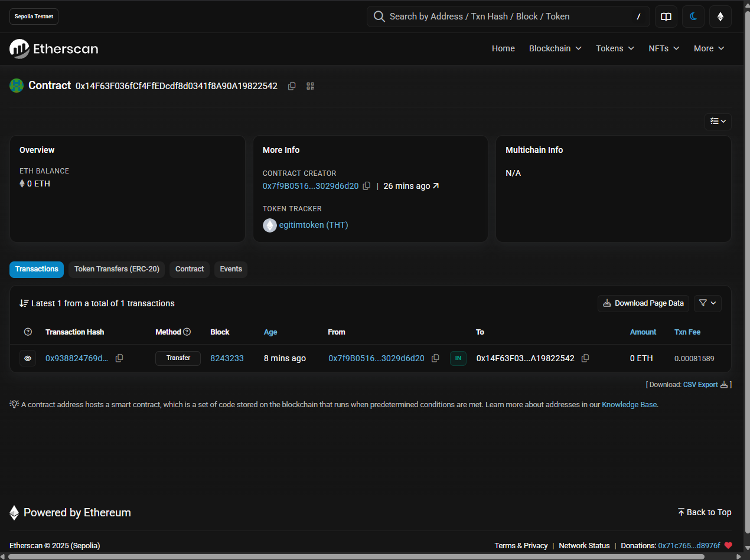
Task: Toggle dark mode with moon icon
Action: [x=693, y=17]
